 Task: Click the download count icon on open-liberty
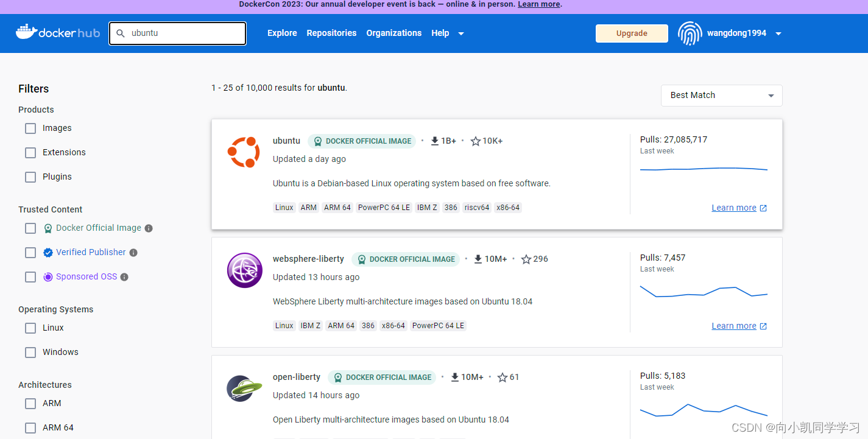[x=454, y=377]
